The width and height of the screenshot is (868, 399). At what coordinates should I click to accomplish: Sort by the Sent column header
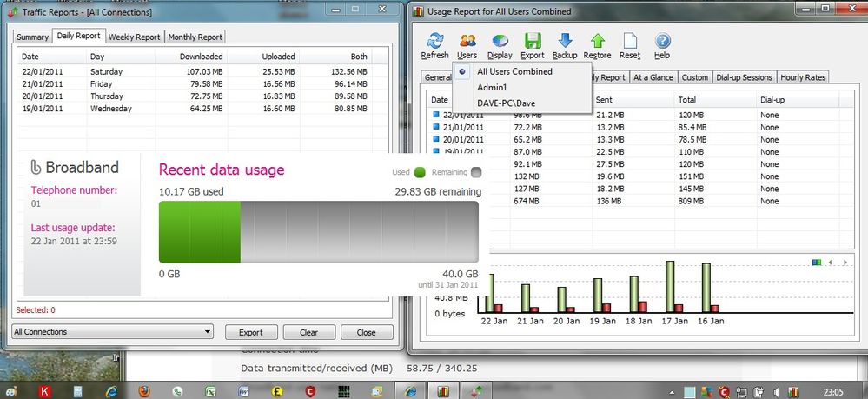(x=633, y=100)
